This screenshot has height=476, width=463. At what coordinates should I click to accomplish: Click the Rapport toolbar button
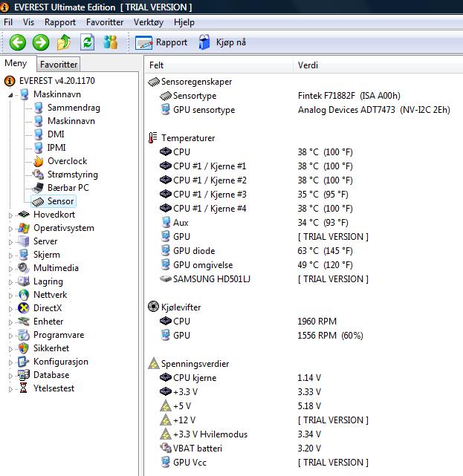[161, 42]
